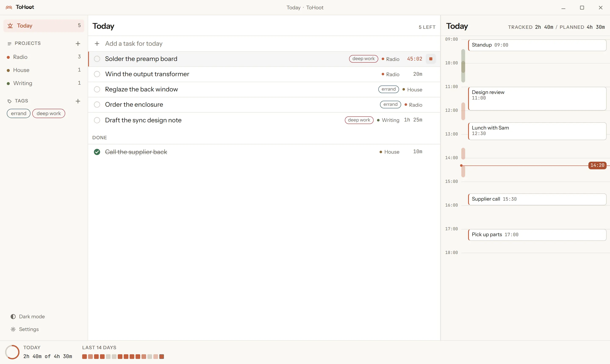Complete the Reglaze the back window task
The width and height of the screenshot is (610, 364).
(97, 89)
